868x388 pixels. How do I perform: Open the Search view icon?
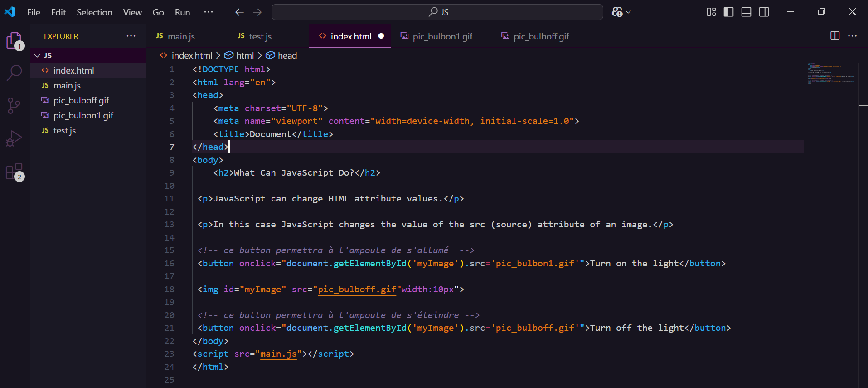(14, 73)
